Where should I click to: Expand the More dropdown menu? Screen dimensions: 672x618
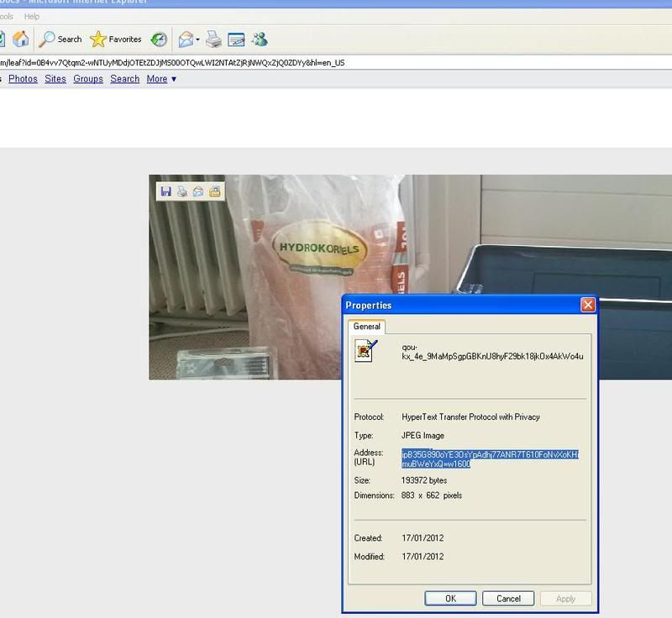pos(161,79)
